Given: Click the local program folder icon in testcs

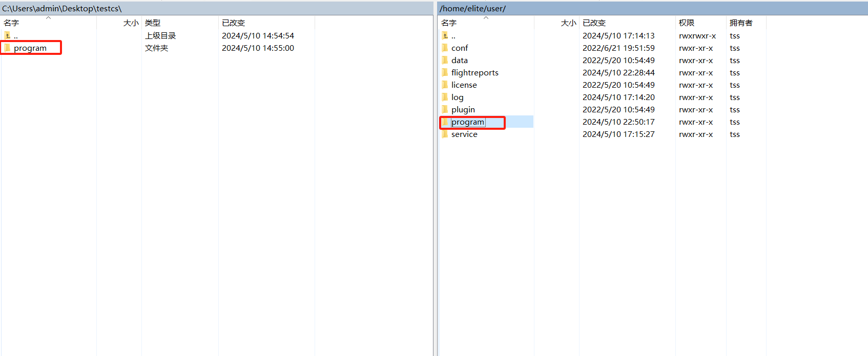Looking at the screenshot, I should click(7, 48).
